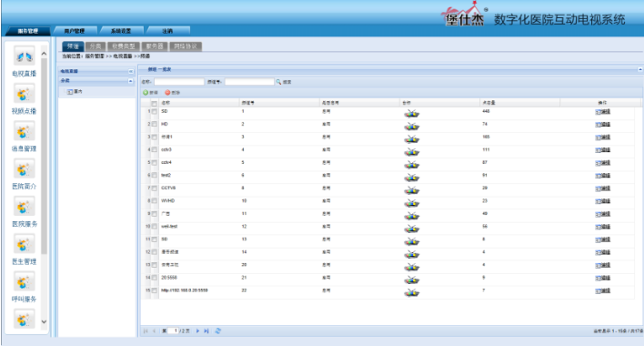Click the TV logo icon for cctv3
Screen dimensions: 644x346
point(411,152)
